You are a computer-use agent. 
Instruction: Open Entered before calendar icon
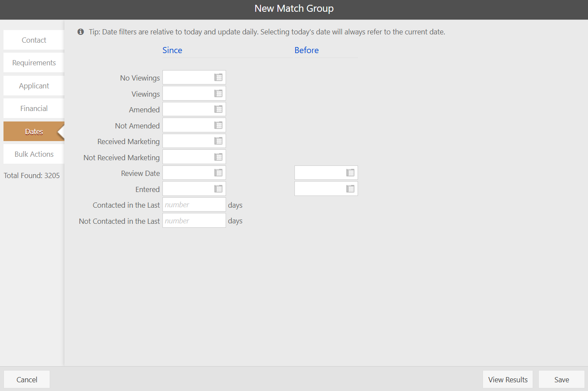coord(350,189)
